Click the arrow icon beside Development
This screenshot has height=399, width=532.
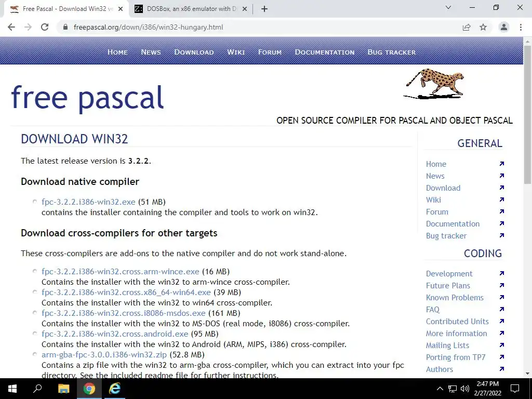(502, 273)
